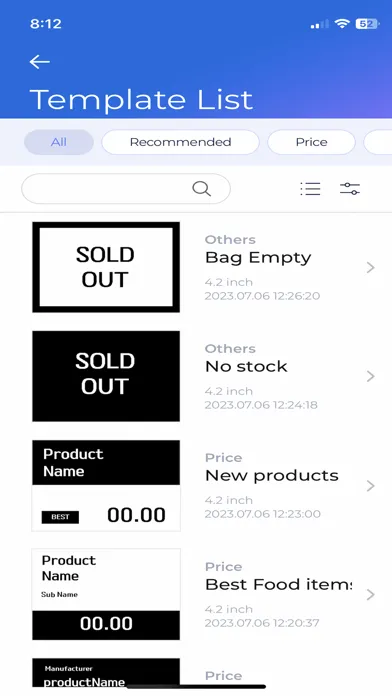Tap Sub Name template preview thumbnail

[x=106, y=594]
